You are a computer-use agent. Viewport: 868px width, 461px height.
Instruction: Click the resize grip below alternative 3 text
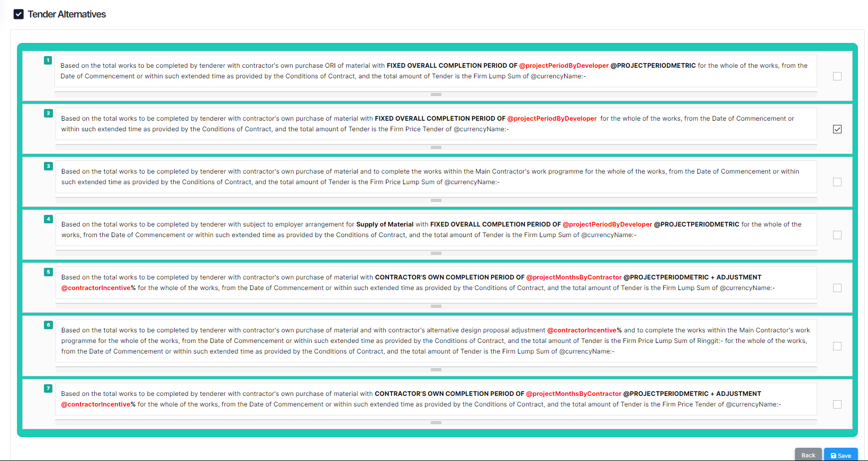436,200
